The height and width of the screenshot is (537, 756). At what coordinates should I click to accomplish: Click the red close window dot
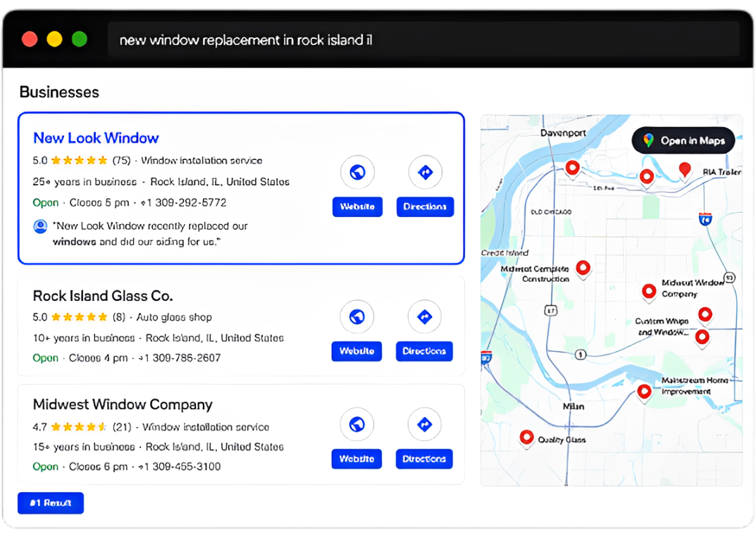click(30, 39)
